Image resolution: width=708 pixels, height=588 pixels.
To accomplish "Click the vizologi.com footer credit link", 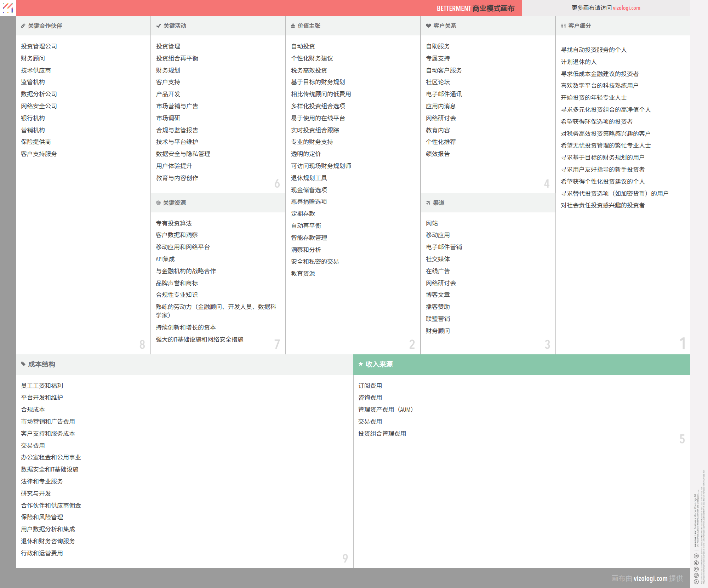I will (x=650, y=578).
